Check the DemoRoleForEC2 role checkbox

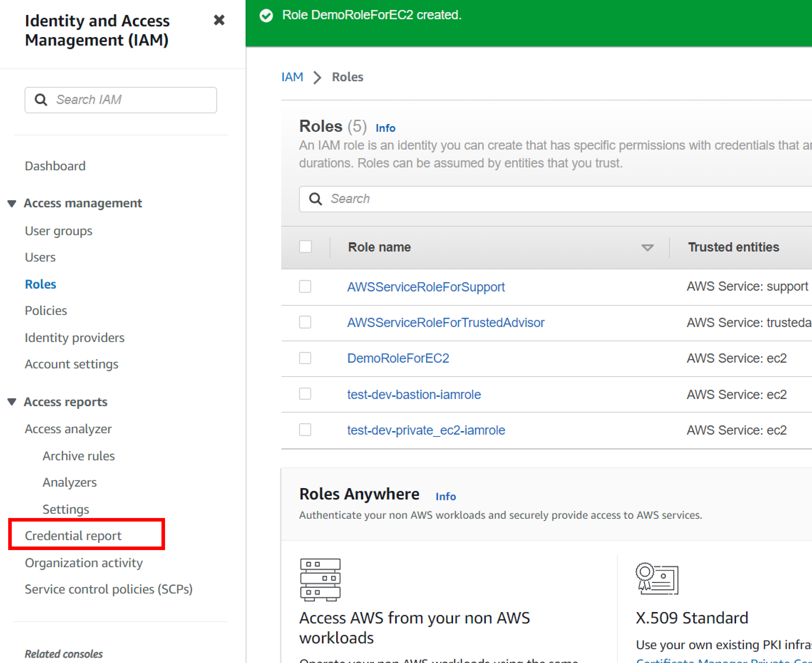click(305, 358)
